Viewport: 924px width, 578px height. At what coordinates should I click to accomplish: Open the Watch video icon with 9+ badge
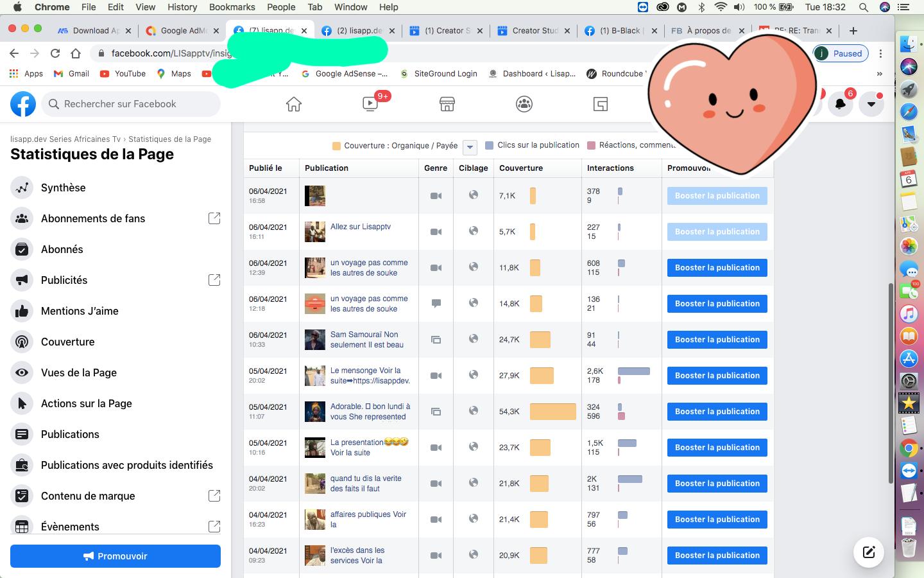click(370, 104)
